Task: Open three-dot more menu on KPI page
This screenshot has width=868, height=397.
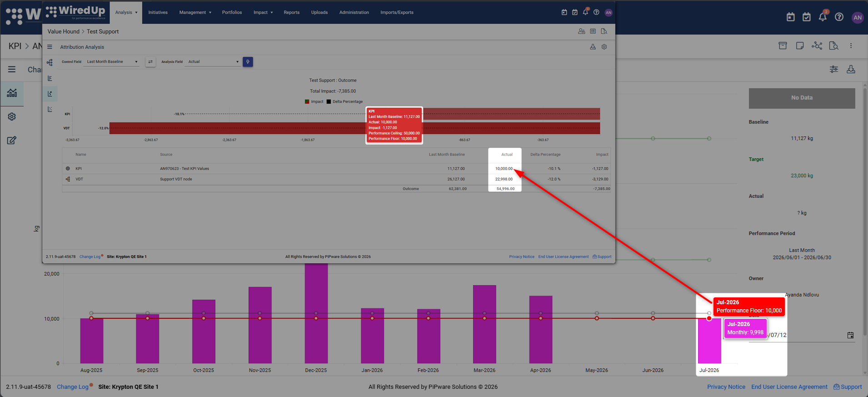Action: pos(851,45)
